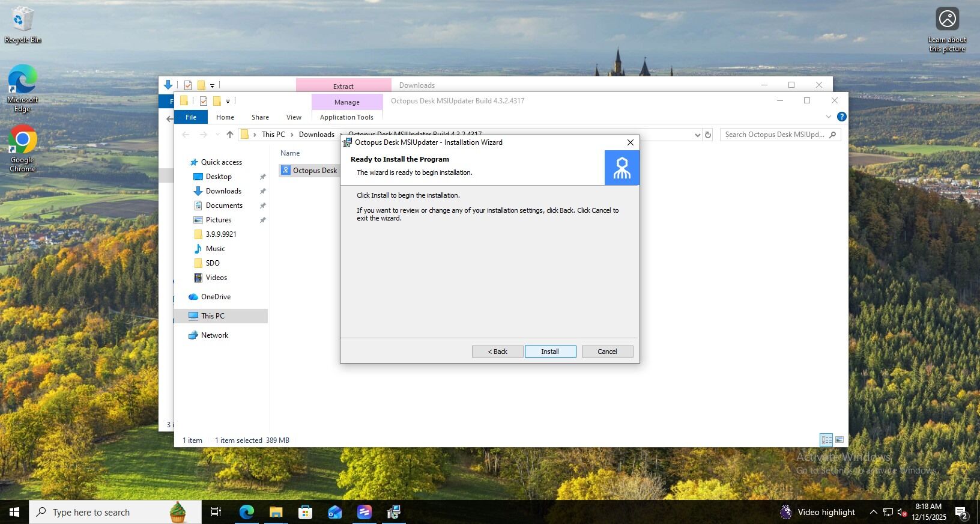Open Edge from the taskbar
This screenshot has height=524, width=980.
247,512
